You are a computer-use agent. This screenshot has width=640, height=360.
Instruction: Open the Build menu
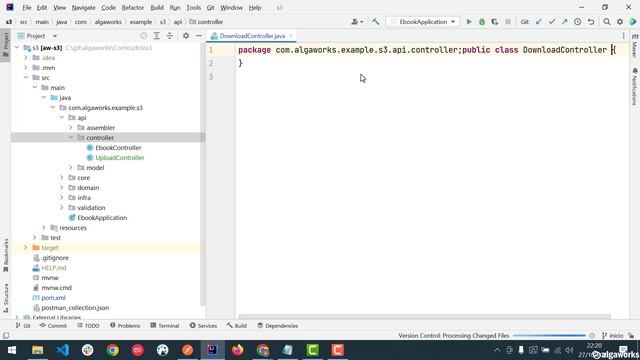click(x=157, y=7)
